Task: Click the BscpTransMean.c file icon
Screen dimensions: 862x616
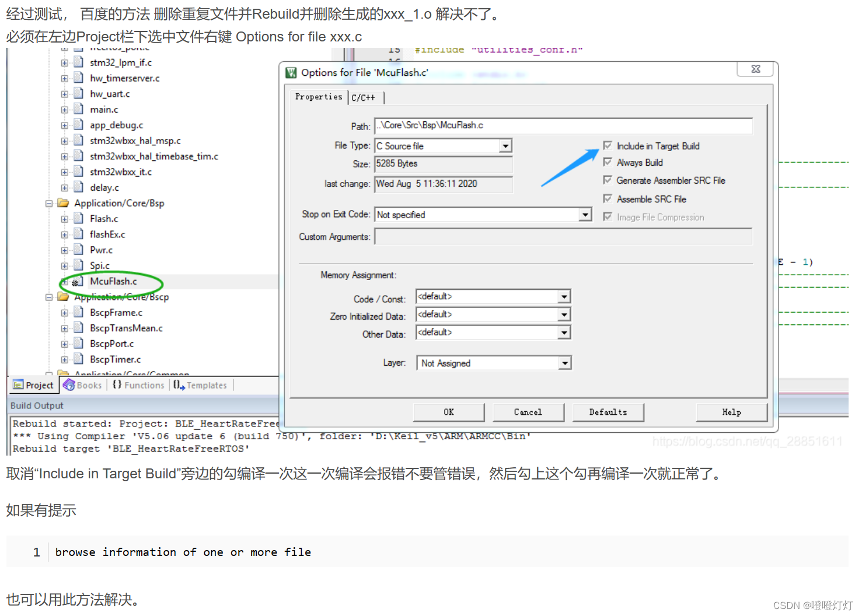Action: point(79,328)
